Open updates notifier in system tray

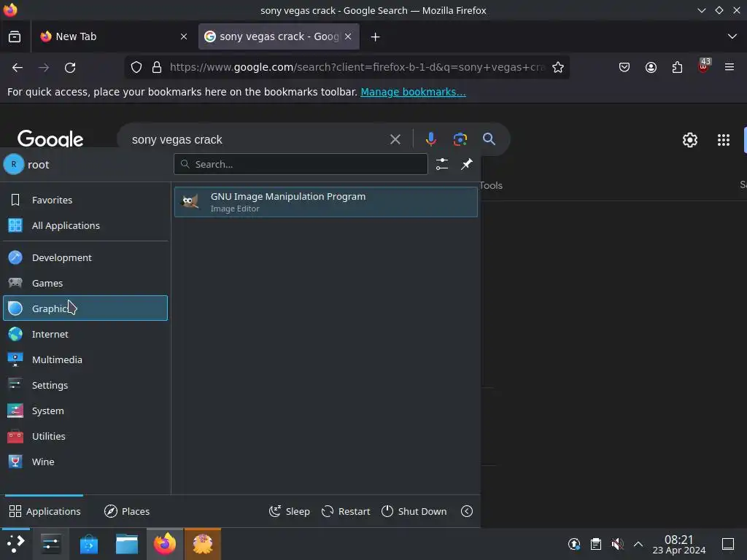(574, 544)
